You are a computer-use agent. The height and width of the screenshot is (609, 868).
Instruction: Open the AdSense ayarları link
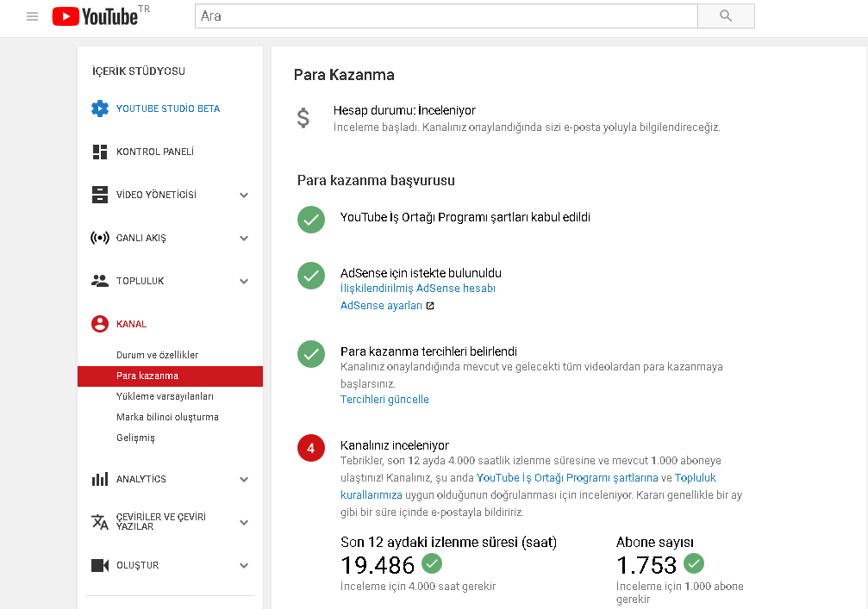381,306
